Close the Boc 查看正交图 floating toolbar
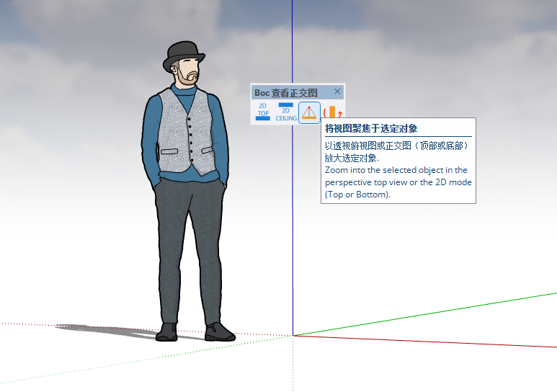Viewport: 557px width, 392px height. tap(337, 92)
